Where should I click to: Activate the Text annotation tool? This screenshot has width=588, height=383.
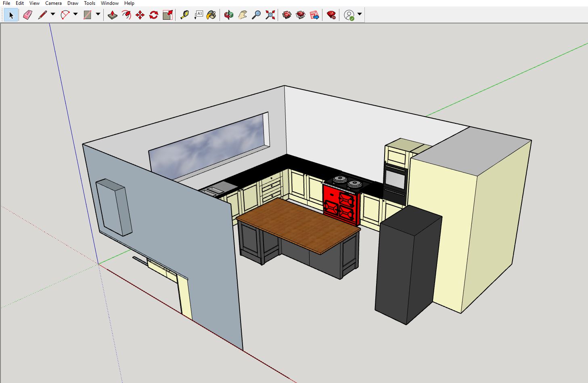pos(198,15)
